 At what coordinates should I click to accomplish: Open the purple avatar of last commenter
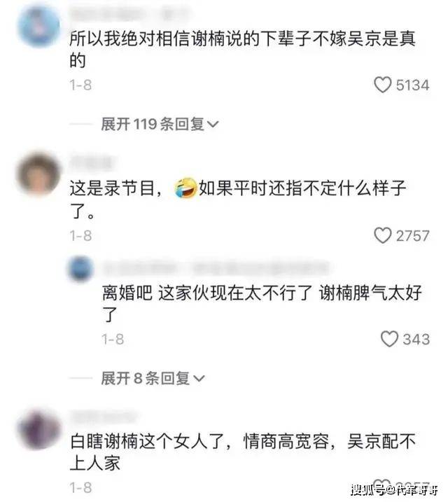click(38, 429)
